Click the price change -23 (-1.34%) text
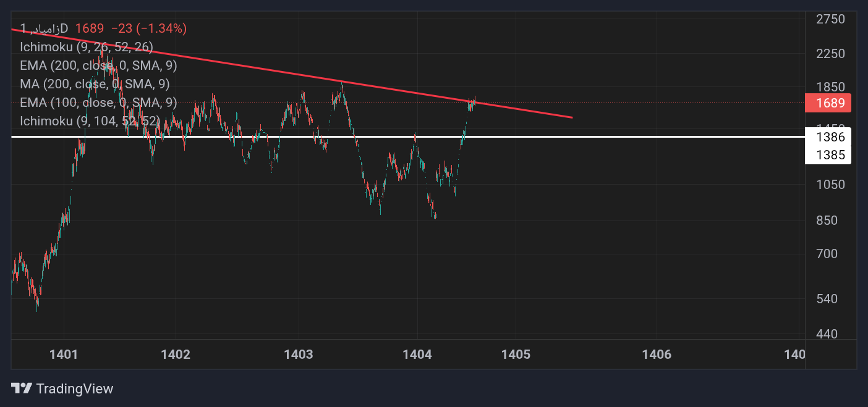868x407 pixels. click(149, 28)
